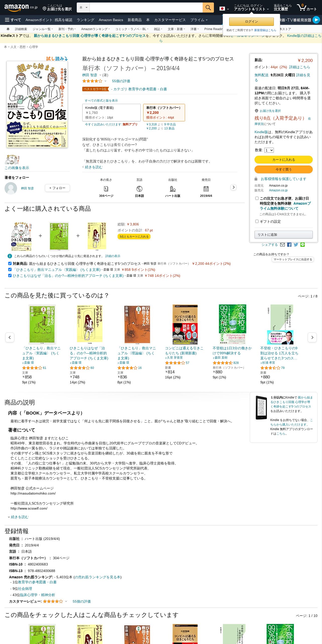Select the Kindle版 (電子書籍) format tab
Screen dimensions: 322x644
(111, 113)
